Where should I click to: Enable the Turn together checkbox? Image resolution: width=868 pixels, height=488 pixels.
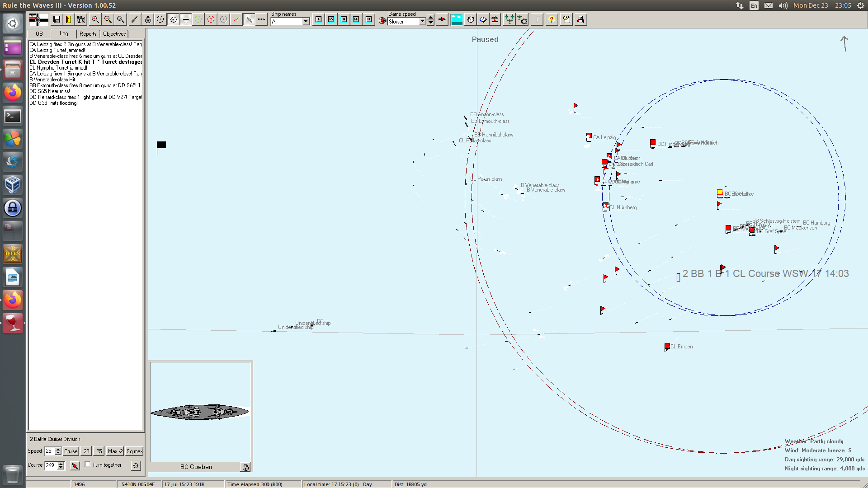point(88,465)
